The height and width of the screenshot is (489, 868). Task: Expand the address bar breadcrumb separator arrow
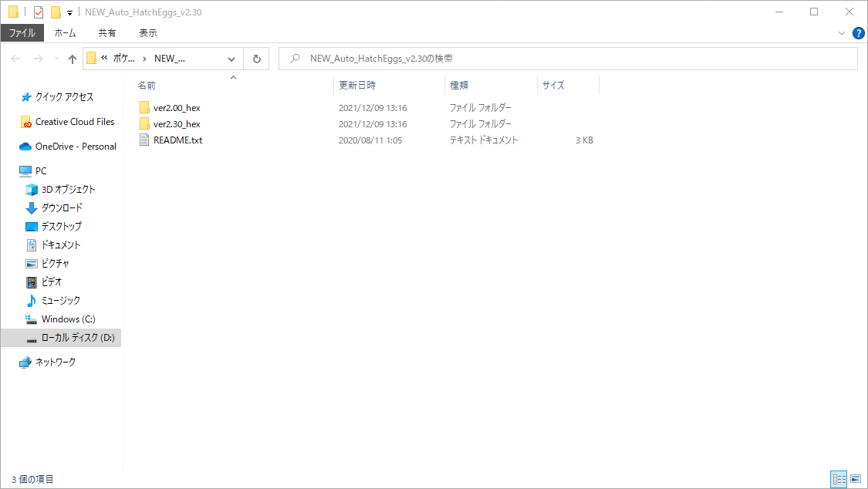144,59
